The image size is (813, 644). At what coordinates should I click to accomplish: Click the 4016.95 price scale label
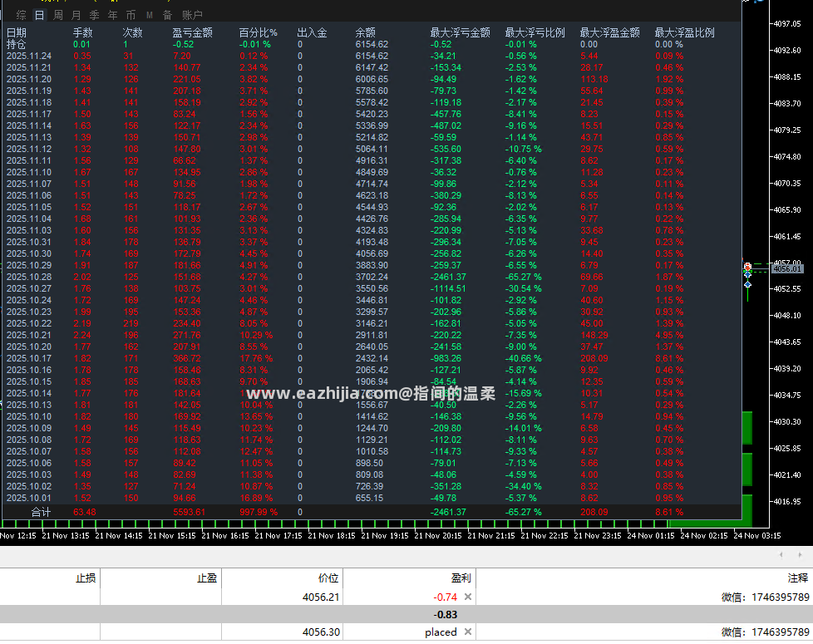(x=787, y=502)
